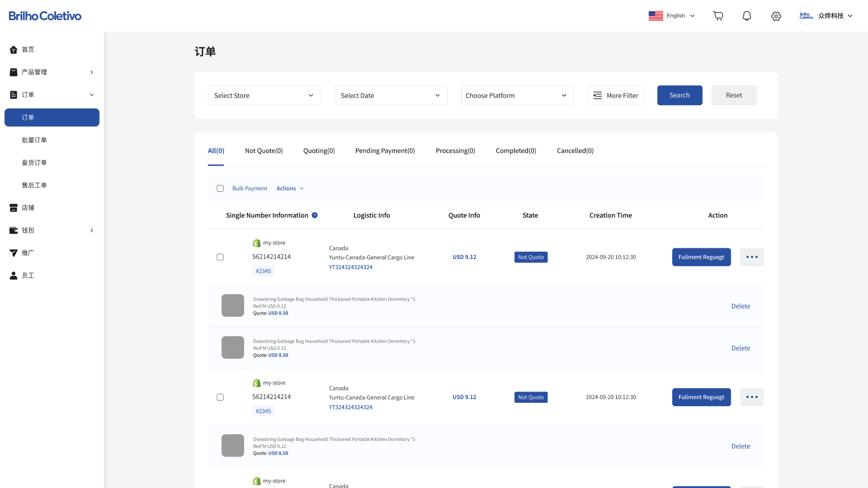Open the shopping cart icon
Screen dimensions: 868x488
[x=718, y=16]
